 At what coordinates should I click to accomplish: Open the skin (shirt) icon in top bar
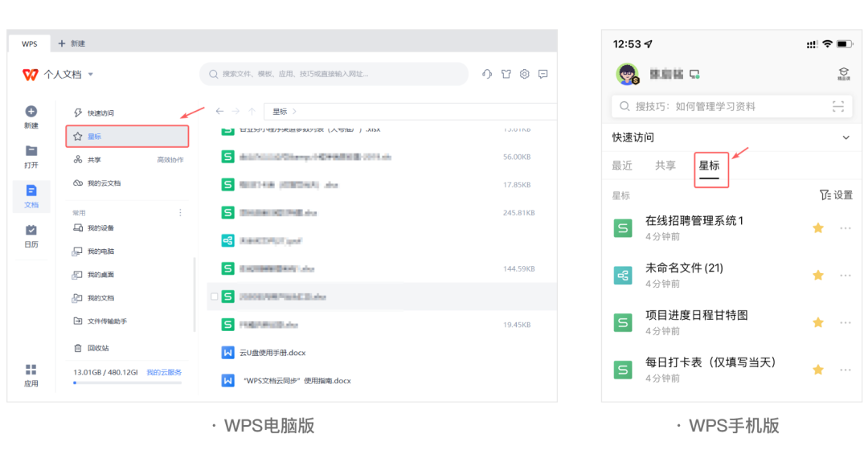coord(506,74)
